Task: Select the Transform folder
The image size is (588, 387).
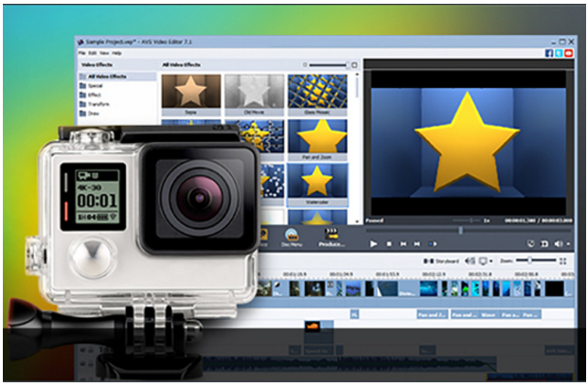Action: coord(95,104)
